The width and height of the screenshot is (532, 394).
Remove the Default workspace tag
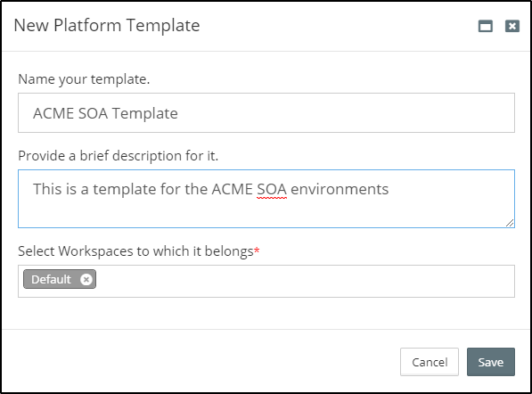[86, 279]
